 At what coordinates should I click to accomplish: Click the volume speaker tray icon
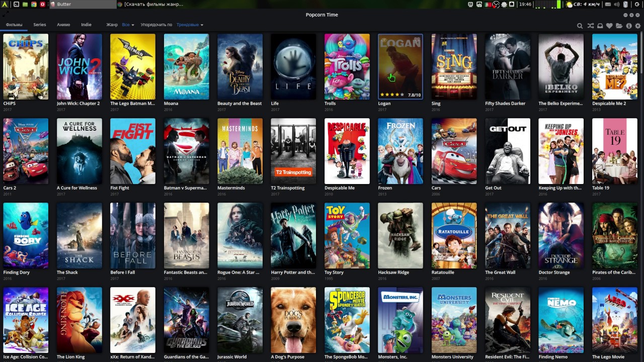tap(617, 5)
